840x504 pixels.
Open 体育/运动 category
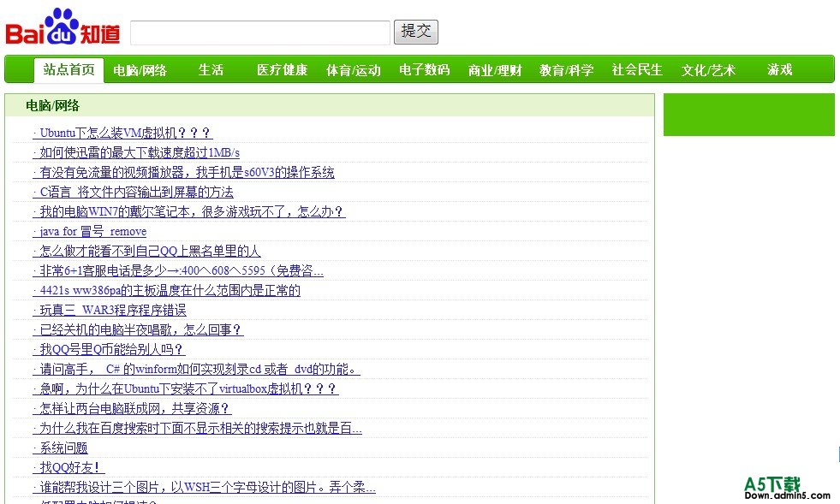pos(353,70)
